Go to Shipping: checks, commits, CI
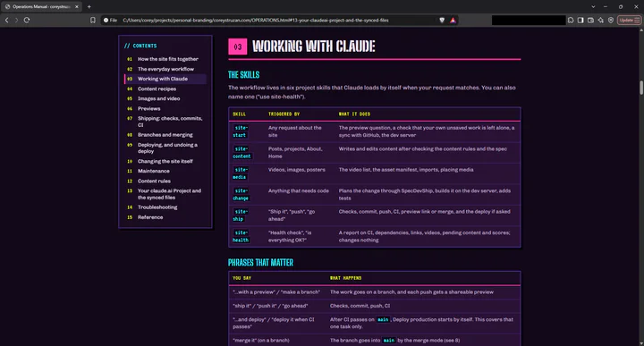This screenshot has width=644, height=346. point(170,122)
